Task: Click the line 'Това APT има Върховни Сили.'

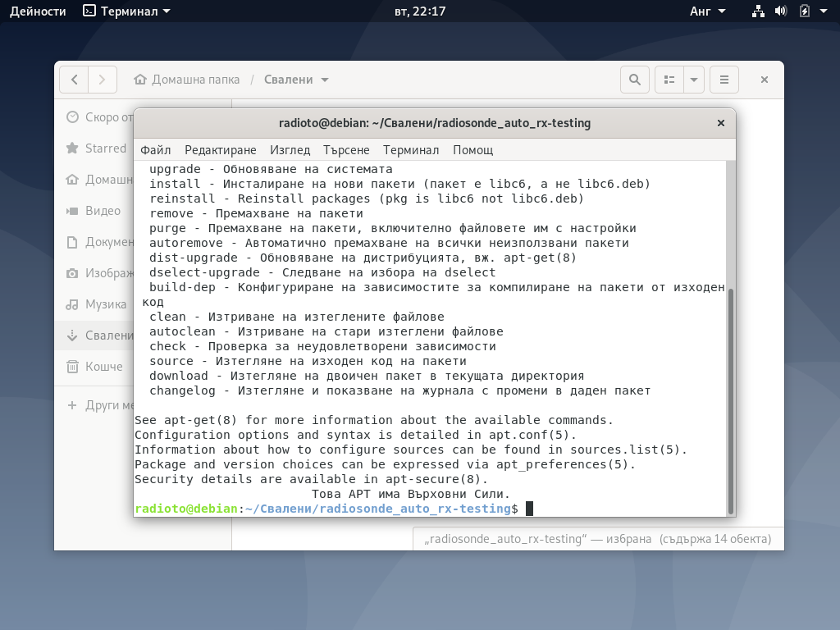Action: pyautogui.click(x=411, y=494)
